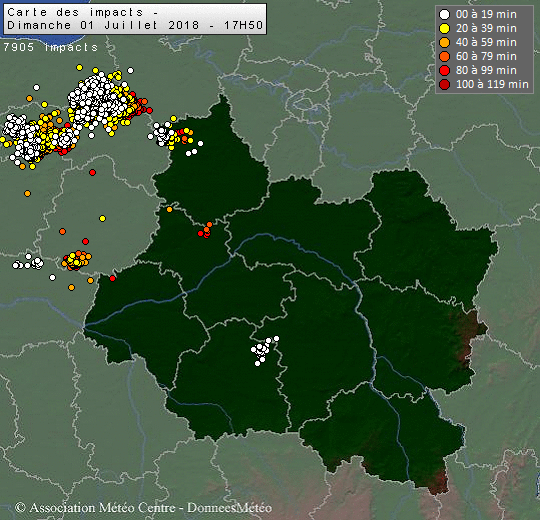Click the Association Météo Centre copyright text
540x520 pixels.
143,508
